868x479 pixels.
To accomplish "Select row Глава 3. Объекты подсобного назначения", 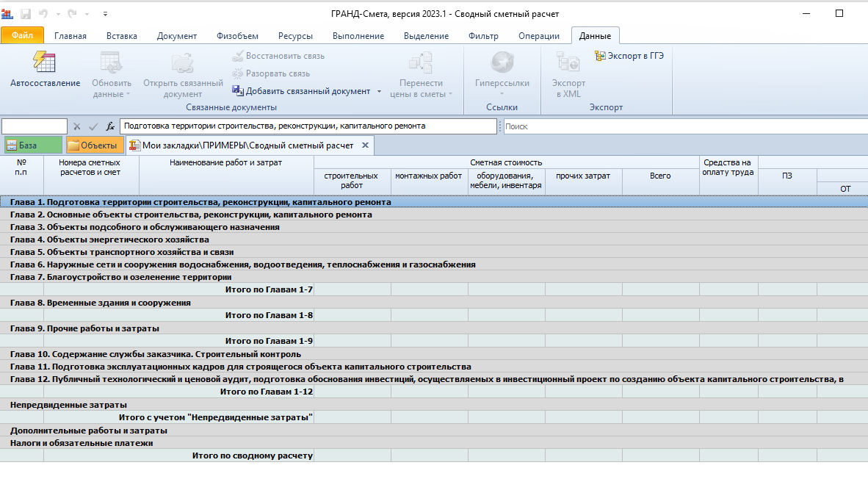I will pos(434,227).
